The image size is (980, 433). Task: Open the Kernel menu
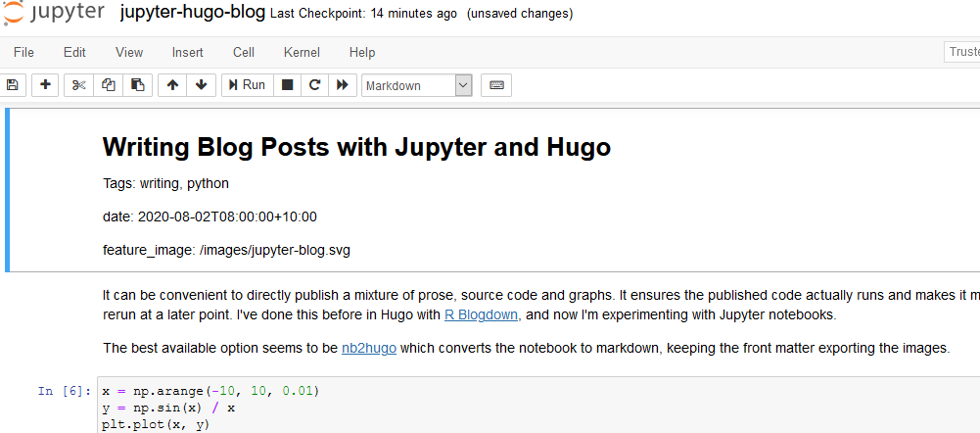pos(302,52)
